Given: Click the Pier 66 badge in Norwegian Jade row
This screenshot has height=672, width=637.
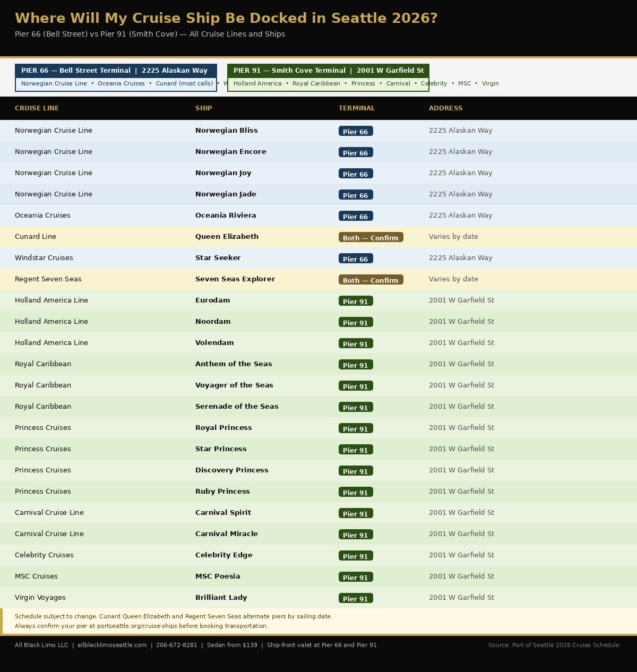Looking at the screenshot, I should click(356, 195).
